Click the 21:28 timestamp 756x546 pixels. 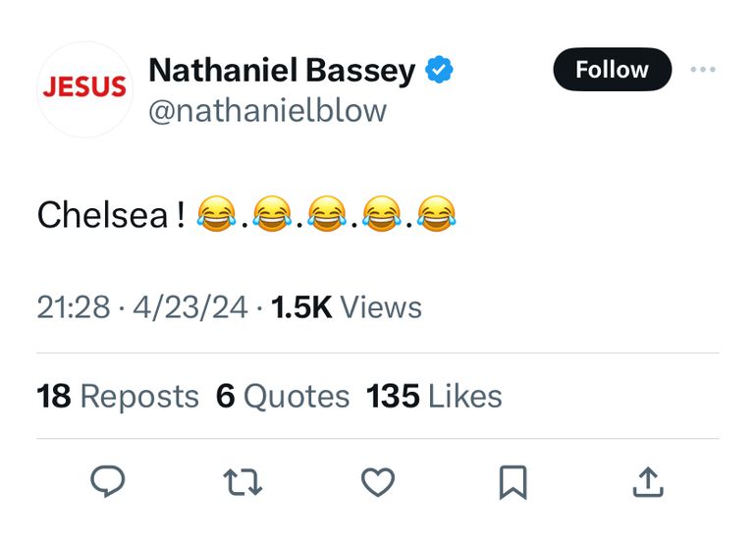click(74, 307)
